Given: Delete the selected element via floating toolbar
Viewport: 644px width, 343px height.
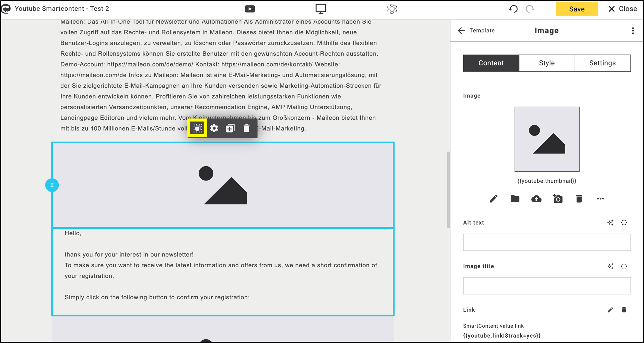Looking at the screenshot, I should [x=246, y=128].
